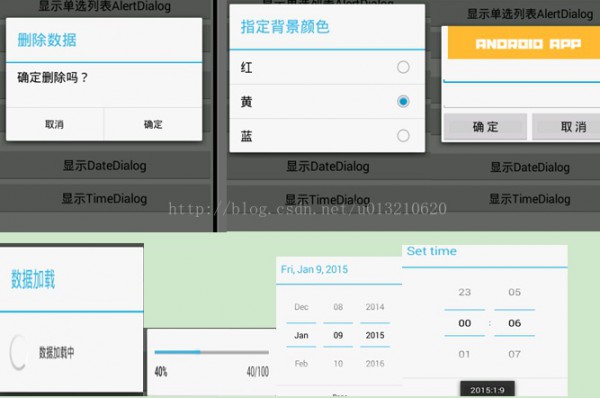Click the 40/100 progress count
600x398 pixels.
258,371
